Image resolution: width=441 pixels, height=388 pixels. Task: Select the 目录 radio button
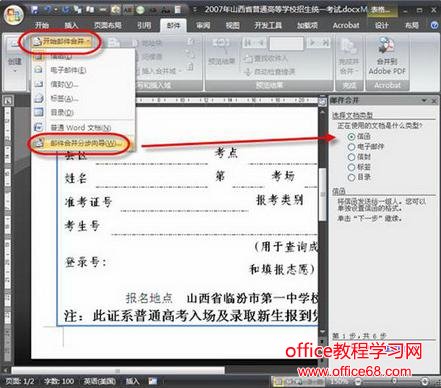351,177
